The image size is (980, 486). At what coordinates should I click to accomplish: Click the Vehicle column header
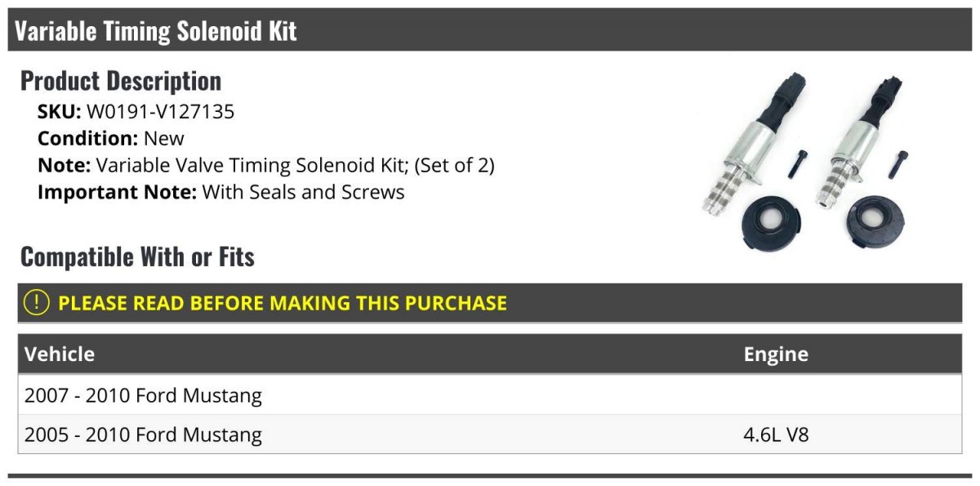click(60, 354)
